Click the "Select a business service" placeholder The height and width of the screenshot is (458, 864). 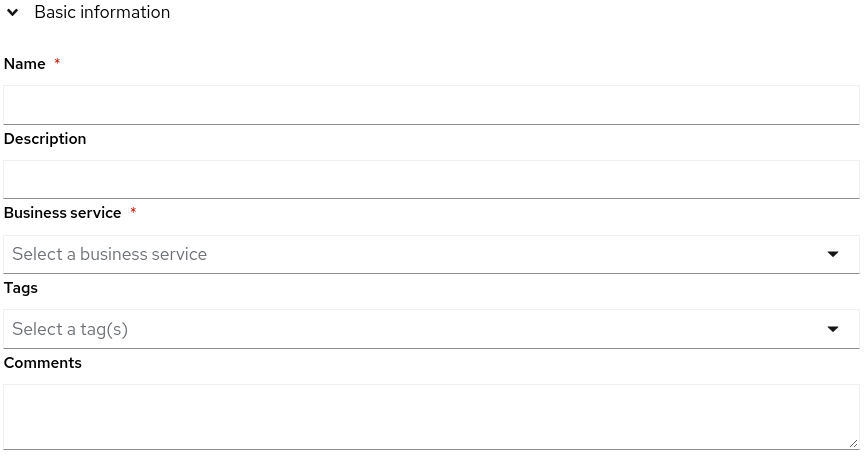[110, 254]
